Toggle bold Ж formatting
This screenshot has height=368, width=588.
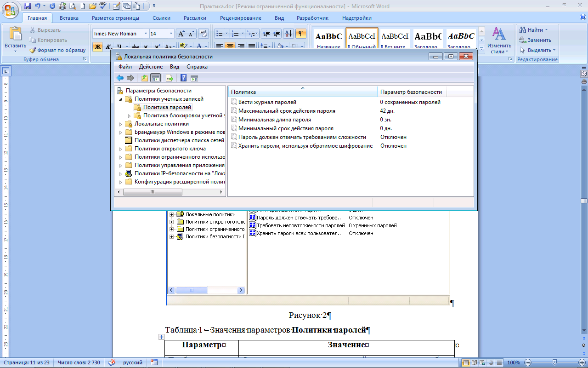97,46
